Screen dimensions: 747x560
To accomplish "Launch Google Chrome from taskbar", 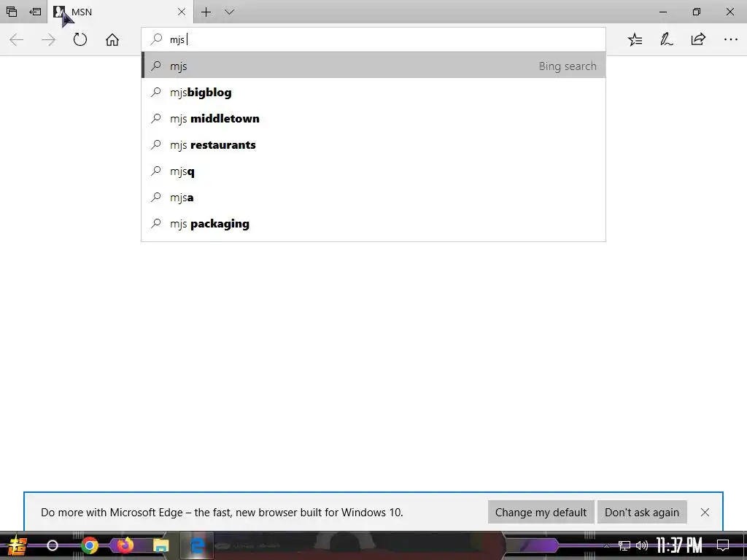I will click(x=89, y=545).
